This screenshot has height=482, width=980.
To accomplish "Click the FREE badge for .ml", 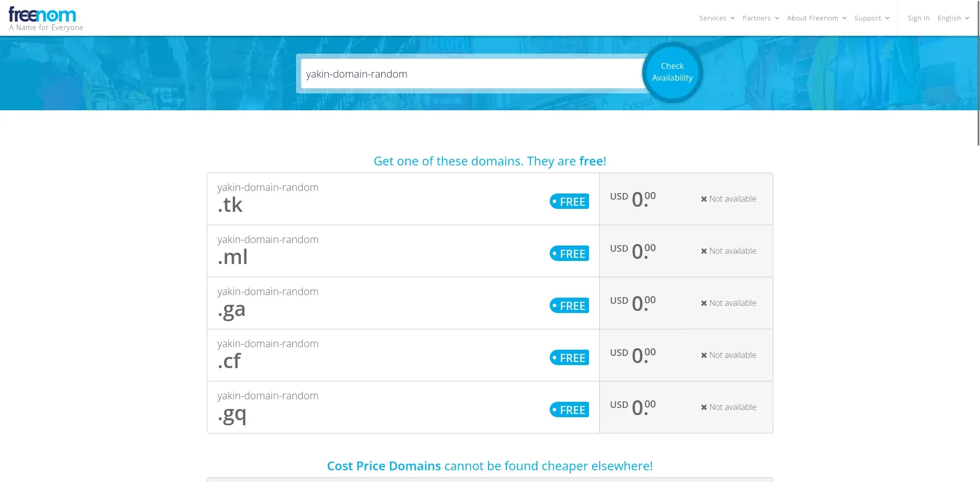I will [569, 253].
